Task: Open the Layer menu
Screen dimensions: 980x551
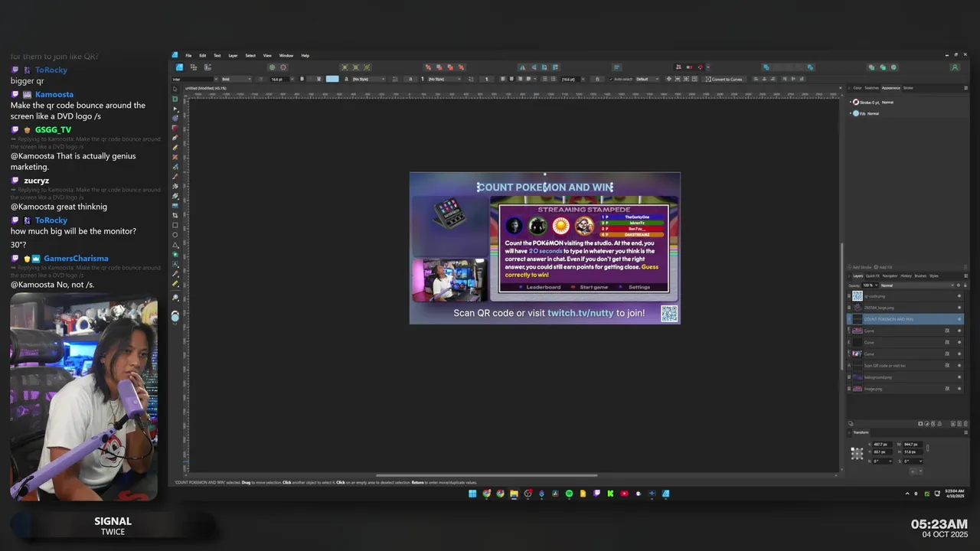Action: click(x=233, y=56)
